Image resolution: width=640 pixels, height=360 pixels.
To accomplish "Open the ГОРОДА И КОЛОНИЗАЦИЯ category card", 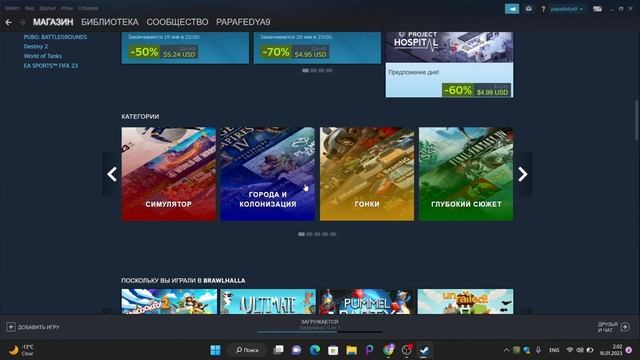I will (x=268, y=174).
